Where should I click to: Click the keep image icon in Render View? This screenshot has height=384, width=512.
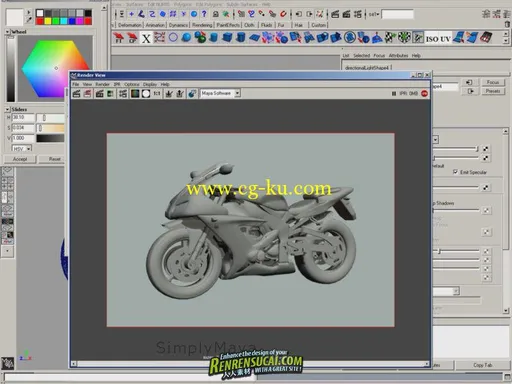[x=169, y=94]
